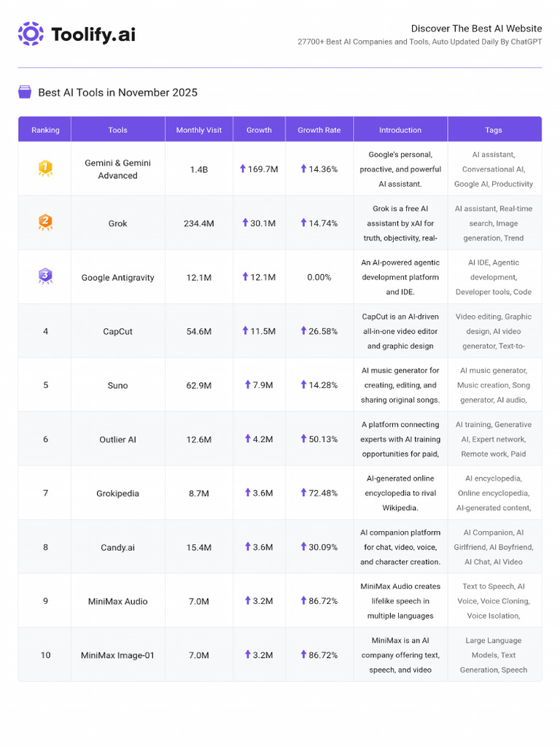
Task: Click the Toolify.ai logo icon
Action: click(x=31, y=34)
